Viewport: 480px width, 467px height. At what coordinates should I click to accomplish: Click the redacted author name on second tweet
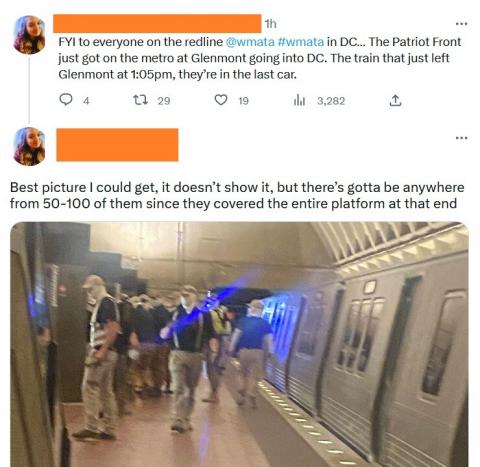click(x=117, y=145)
